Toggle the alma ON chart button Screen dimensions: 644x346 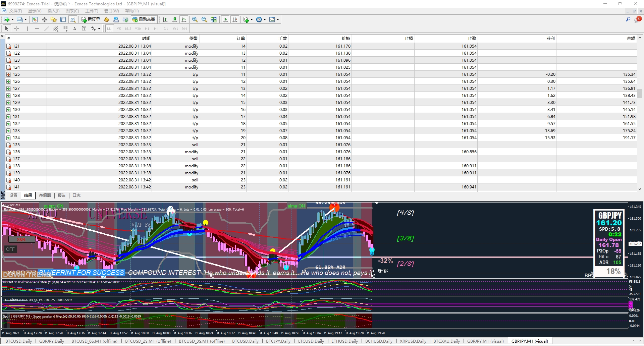pos(296,206)
